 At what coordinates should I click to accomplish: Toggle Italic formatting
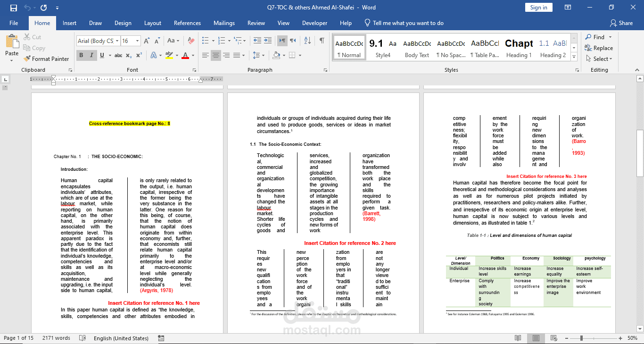pos(91,55)
